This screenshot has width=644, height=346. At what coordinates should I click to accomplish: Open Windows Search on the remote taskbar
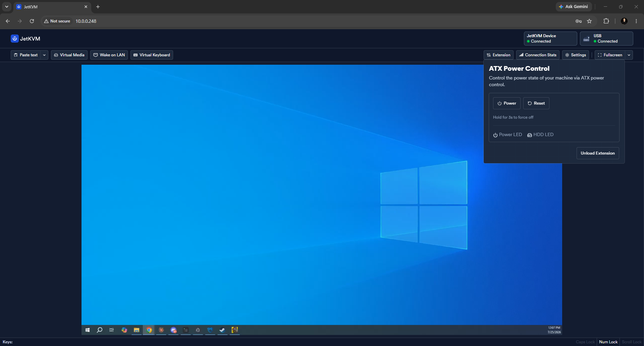pyautogui.click(x=100, y=330)
